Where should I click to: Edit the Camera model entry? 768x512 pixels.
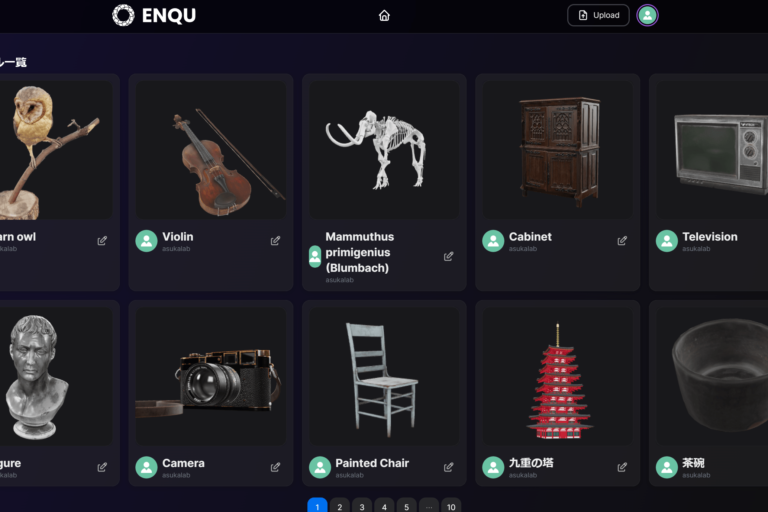pos(275,467)
